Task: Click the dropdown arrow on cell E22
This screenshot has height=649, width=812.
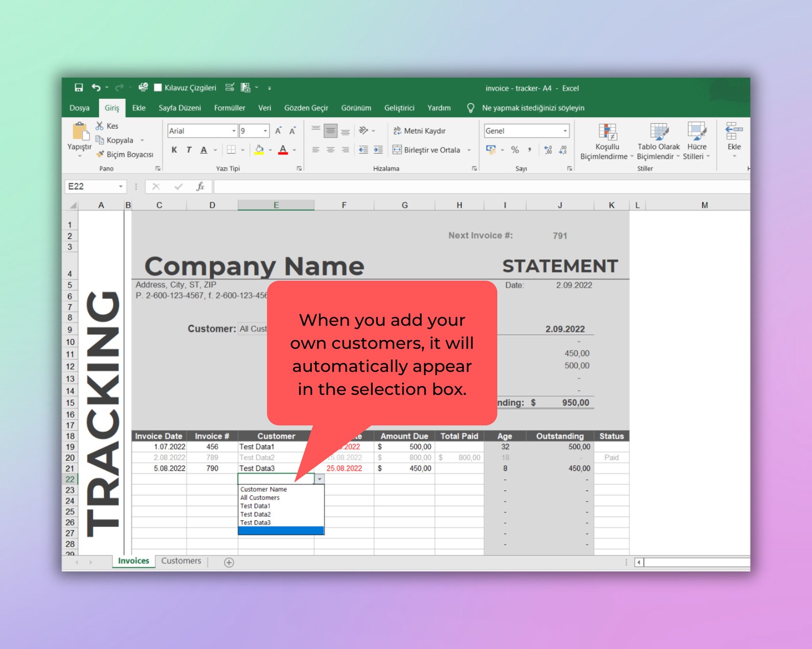Action: [319, 479]
